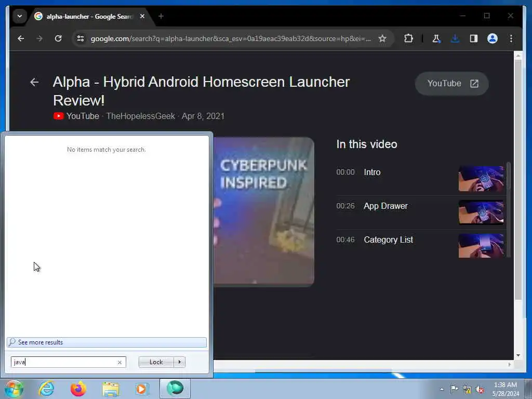
Task: Clear the Start menu search box
Action: 119,362
